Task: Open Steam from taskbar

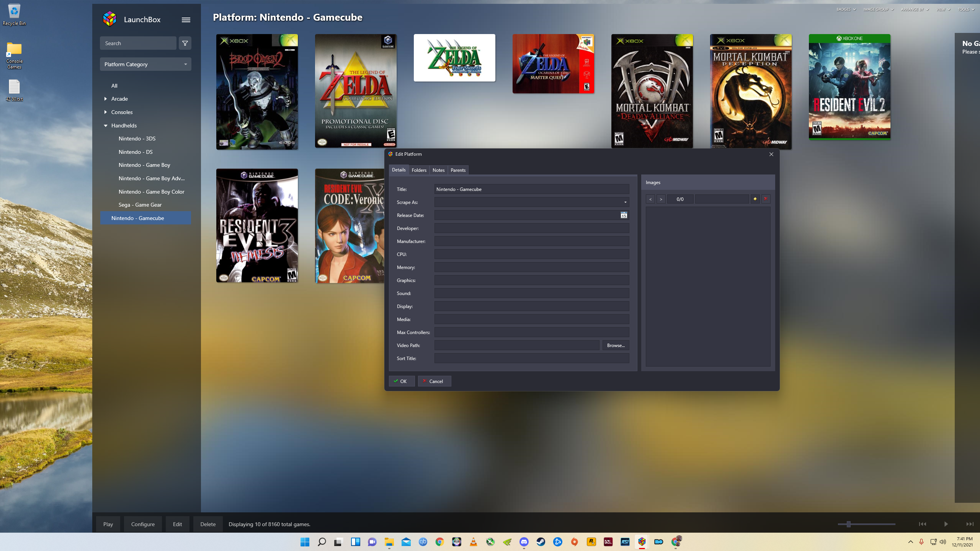Action: pyautogui.click(x=541, y=542)
